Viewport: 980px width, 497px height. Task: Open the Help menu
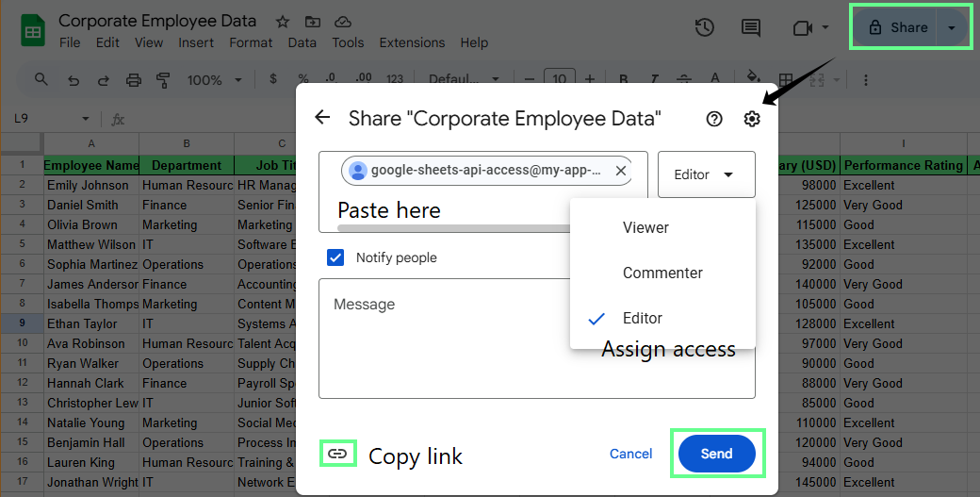[474, 42]
